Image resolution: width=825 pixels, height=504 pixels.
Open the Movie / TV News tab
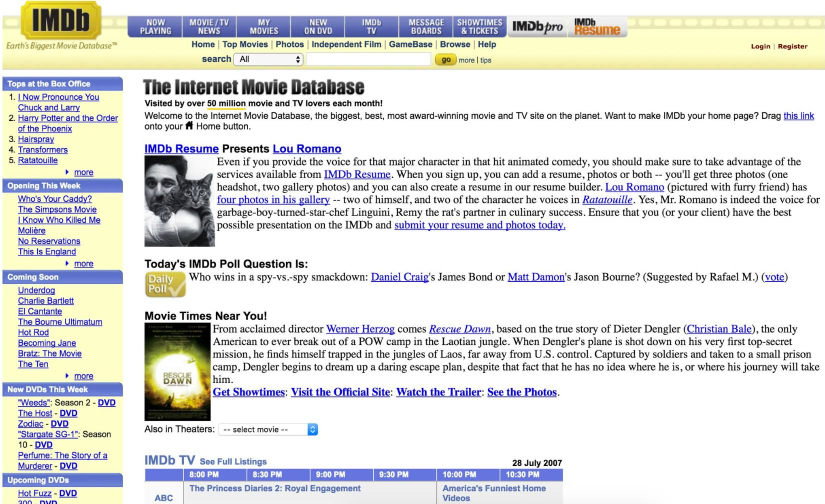click(x=209, y=26)
